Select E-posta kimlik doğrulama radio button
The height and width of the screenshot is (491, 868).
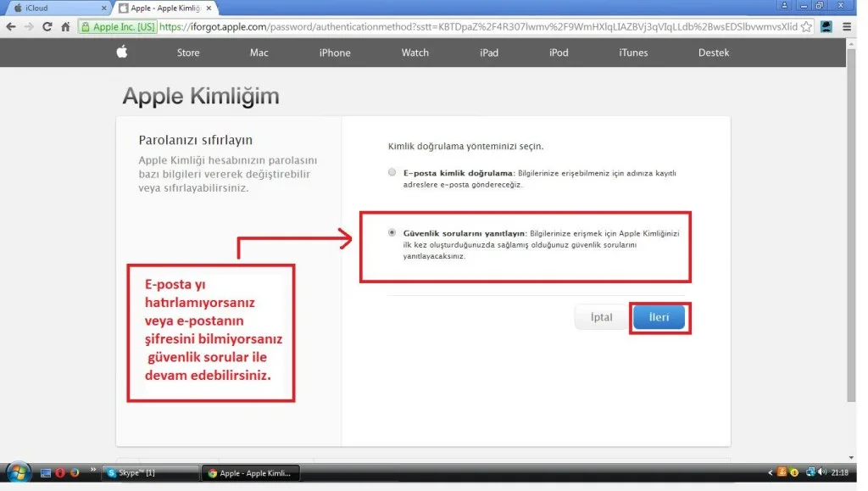coord(392,172)
